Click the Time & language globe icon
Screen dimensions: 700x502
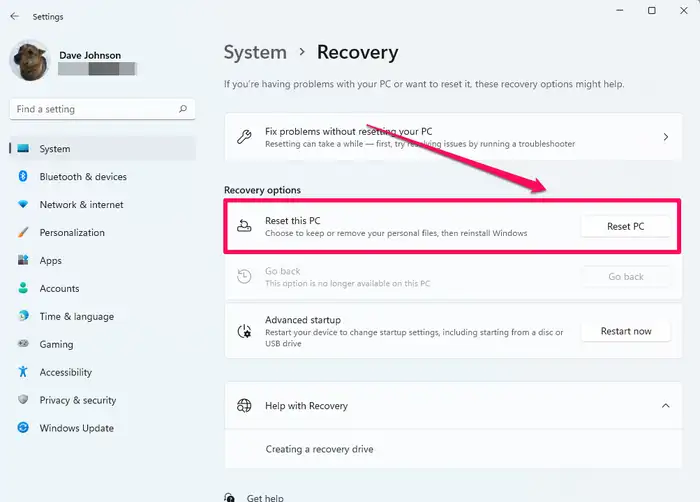[23, 316]
